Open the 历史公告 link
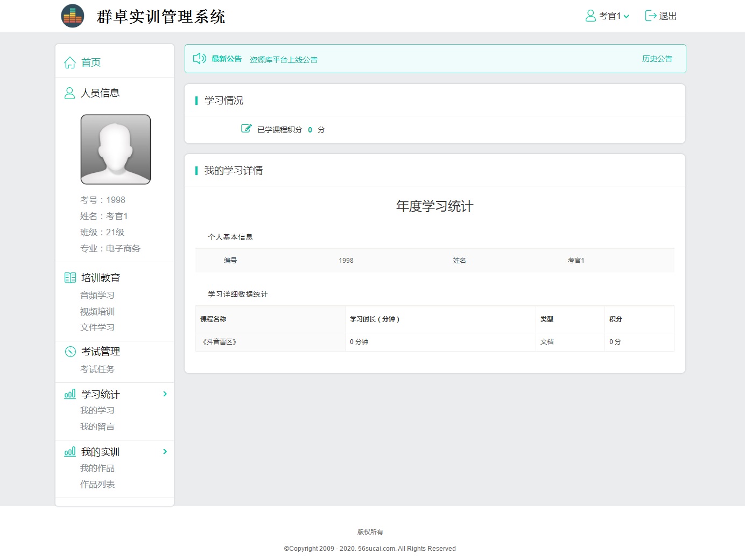745x560 pixels. 657,59
